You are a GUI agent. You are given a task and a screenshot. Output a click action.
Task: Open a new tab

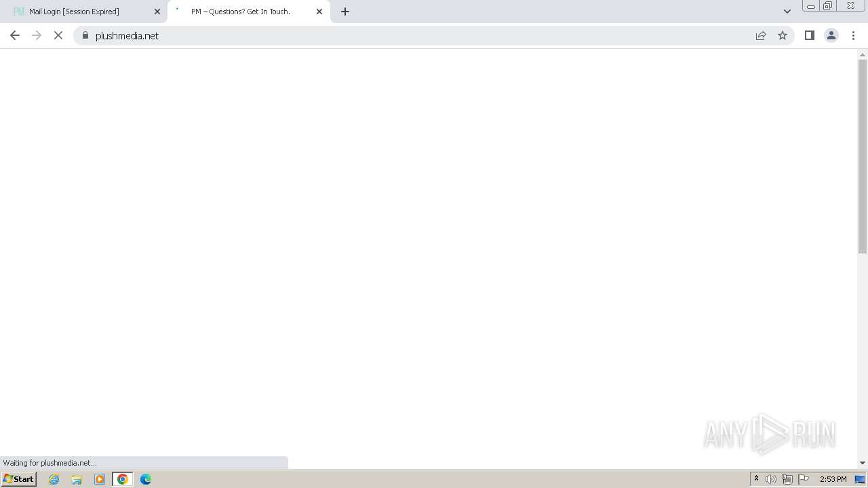pyautogui.click(x=345, y=12)
